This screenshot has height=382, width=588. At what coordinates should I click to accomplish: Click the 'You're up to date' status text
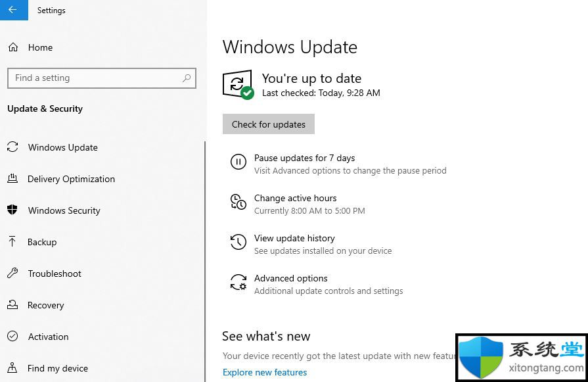tap(311, 78)
